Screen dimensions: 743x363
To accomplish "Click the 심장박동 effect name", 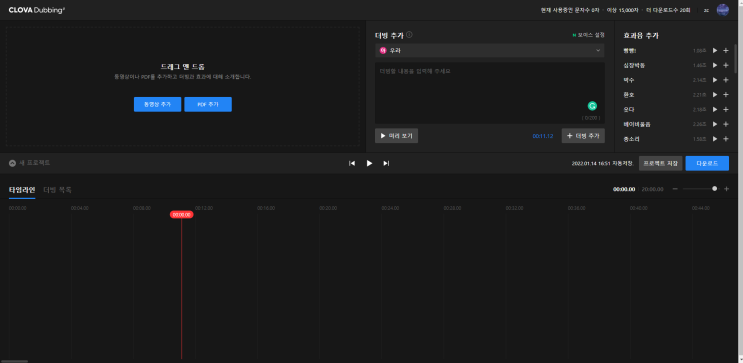I will click(634, 65).
